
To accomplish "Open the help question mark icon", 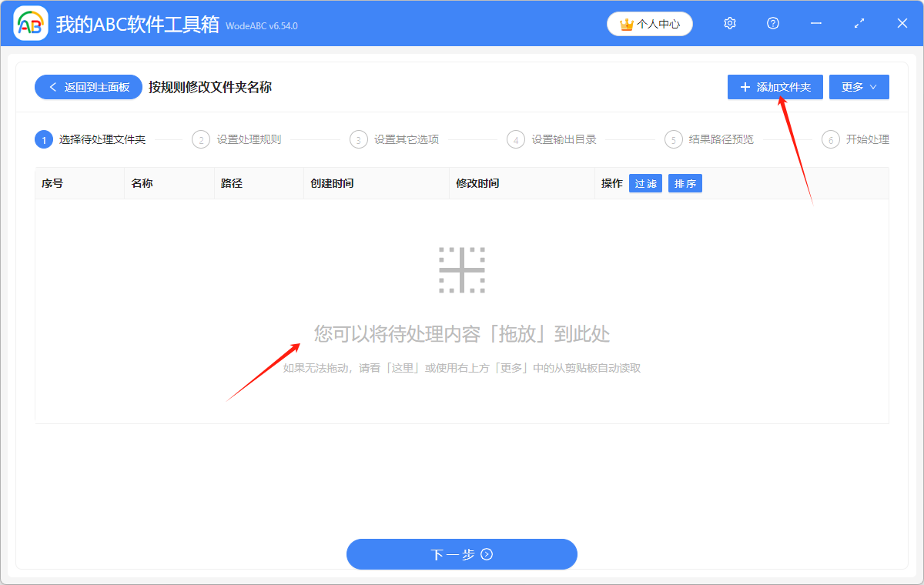I will click(772, 23).
